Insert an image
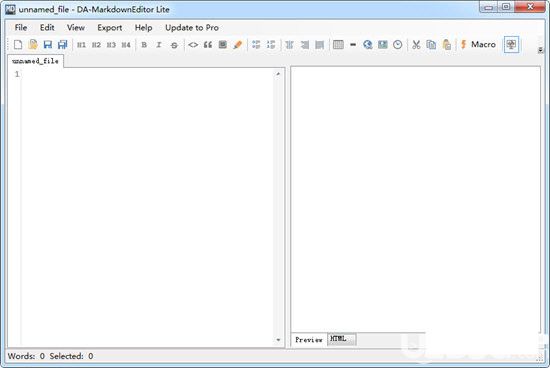This screenshot has width=550, height=368. tap(383, 45)
